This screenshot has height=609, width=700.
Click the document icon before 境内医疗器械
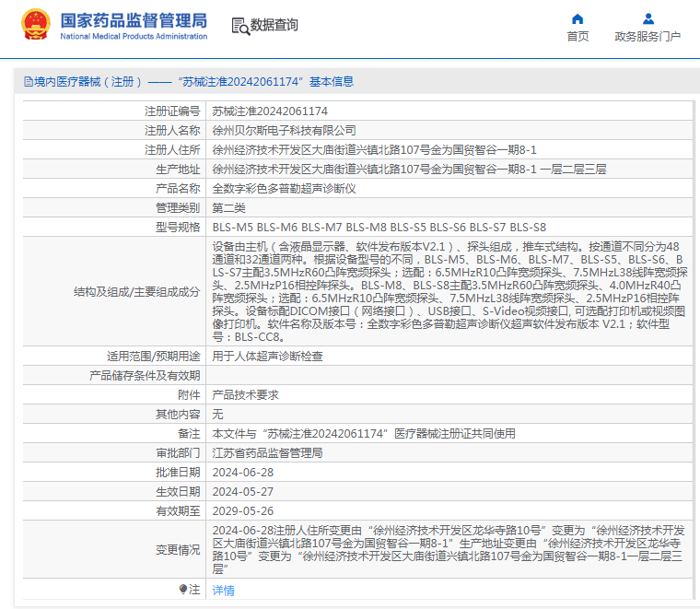(27, 82)
